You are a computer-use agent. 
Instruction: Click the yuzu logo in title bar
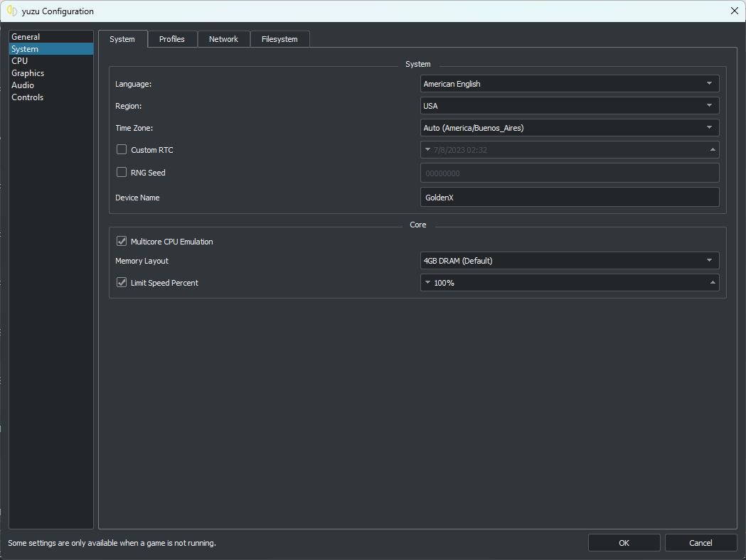point(11,11)
